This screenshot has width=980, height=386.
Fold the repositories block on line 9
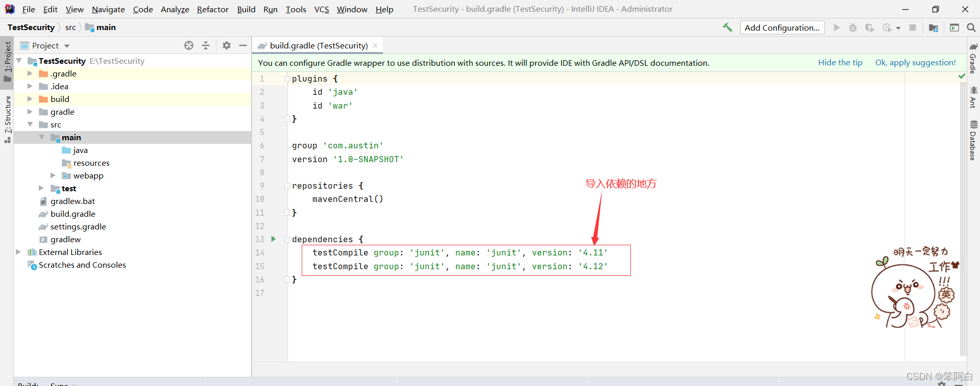tap(287, 186)
